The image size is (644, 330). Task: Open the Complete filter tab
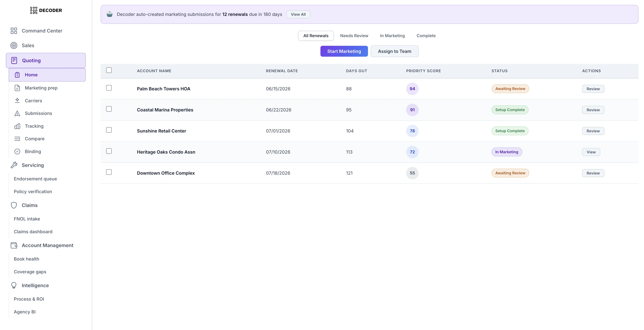(x=426, y=36)
